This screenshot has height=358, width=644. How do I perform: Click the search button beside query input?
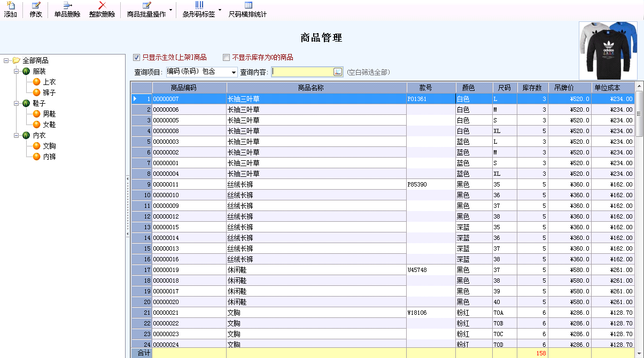tap(338, 72)
